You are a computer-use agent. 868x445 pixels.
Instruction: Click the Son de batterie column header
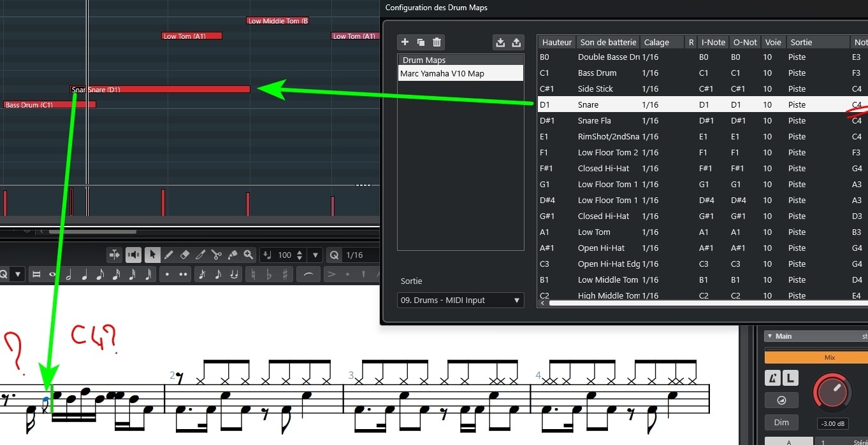pyautogui.click(x=608, y=42)
